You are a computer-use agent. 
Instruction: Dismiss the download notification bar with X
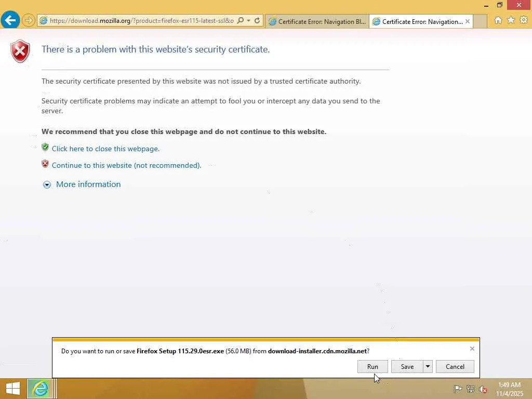click(x=472, y=349)
